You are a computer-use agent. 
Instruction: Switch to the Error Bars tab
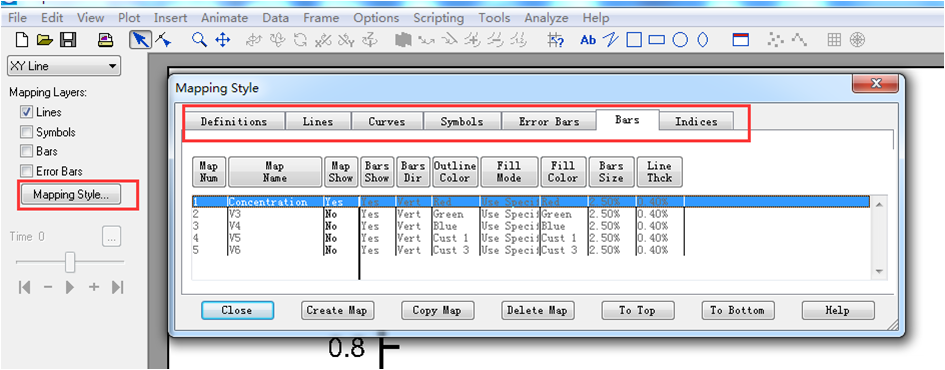point(549,121)
